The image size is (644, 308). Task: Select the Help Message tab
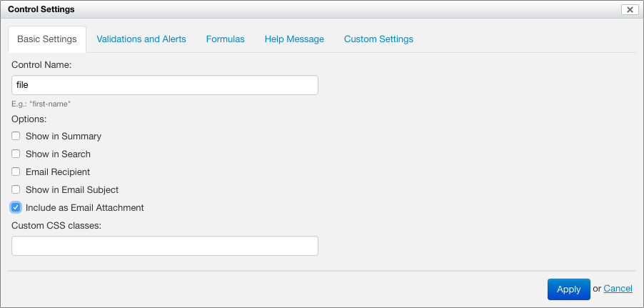pos(294,39)
